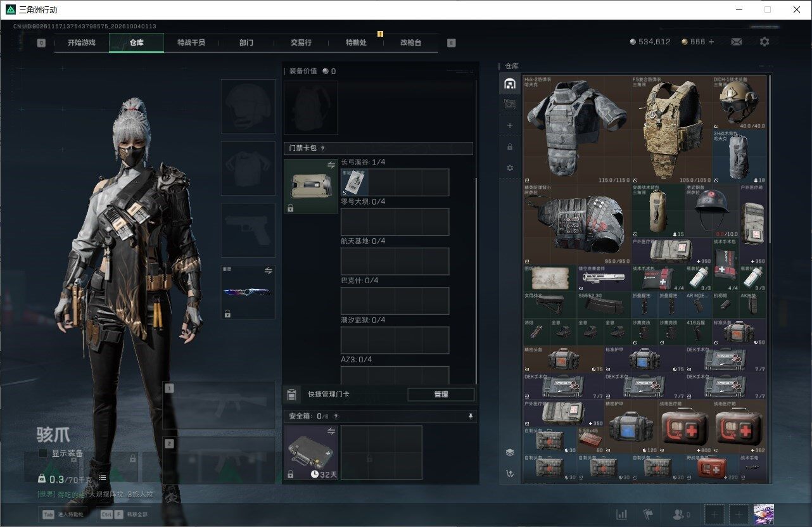Viewport: 812px width, 527px height.
Task: Click the 门禁卡包 help question mark
Action: tap(322, 148)
